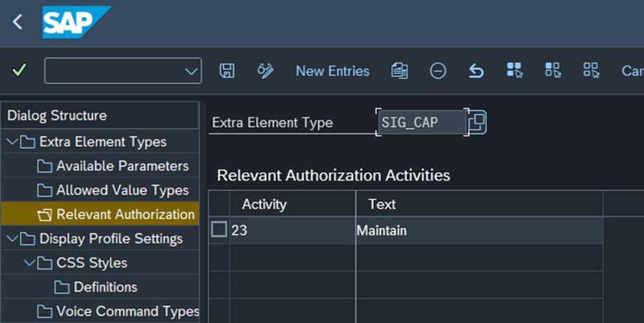Click the back arrow beside SAP logo
Screen dimensions: 644x323
[x=18, y=22]
